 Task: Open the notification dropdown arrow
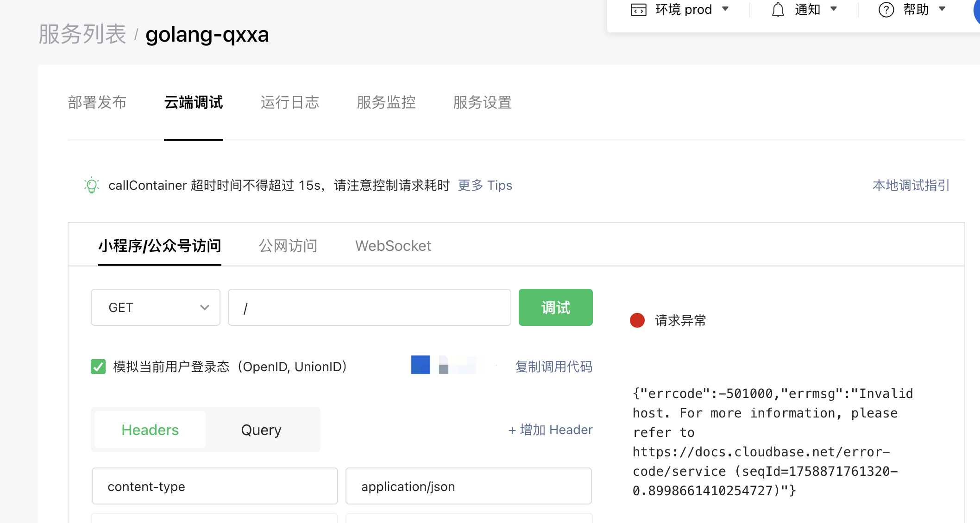(x=834, y=9)
